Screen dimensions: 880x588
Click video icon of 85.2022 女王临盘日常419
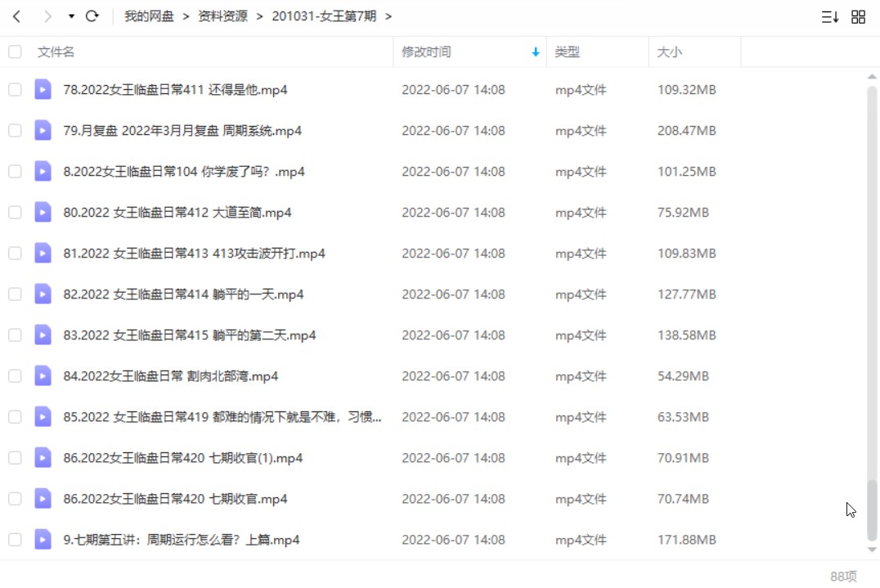pyautogui.click(x=43, y=417)
